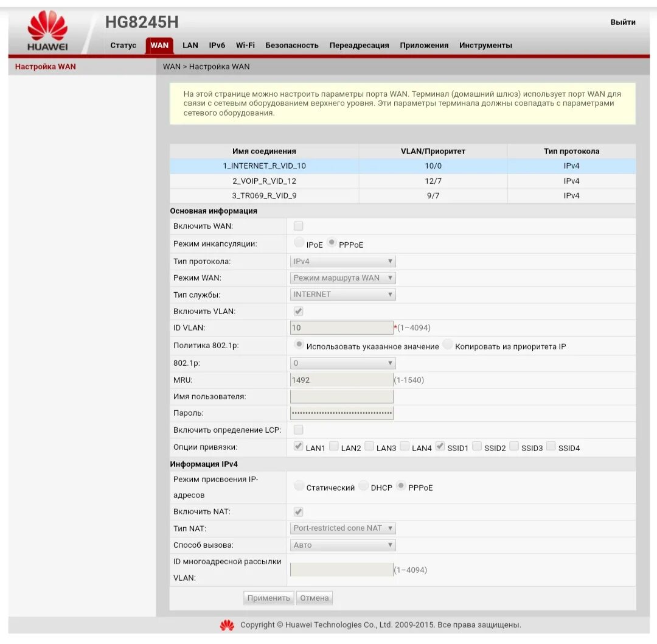Select the 3_TR069_R_VID_9 connection row
This screenshot has height=644, width=657.
point(403,196)
